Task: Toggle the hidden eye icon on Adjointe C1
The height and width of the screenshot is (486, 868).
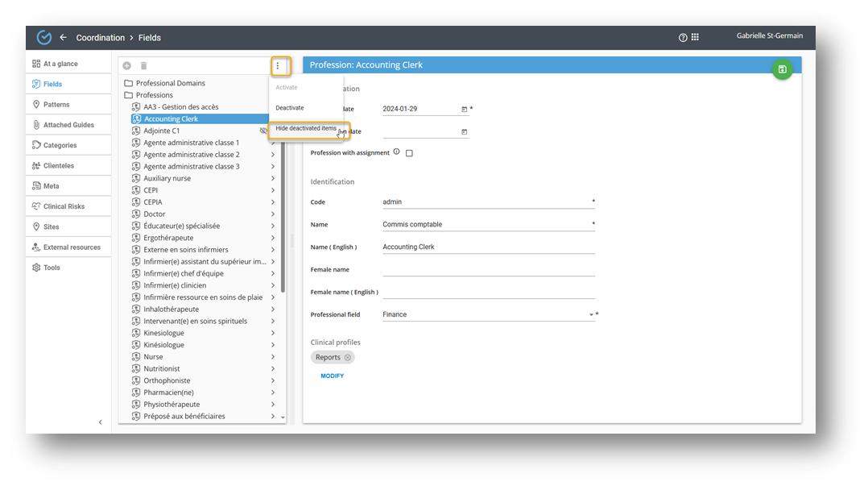Action: (263, 131)
